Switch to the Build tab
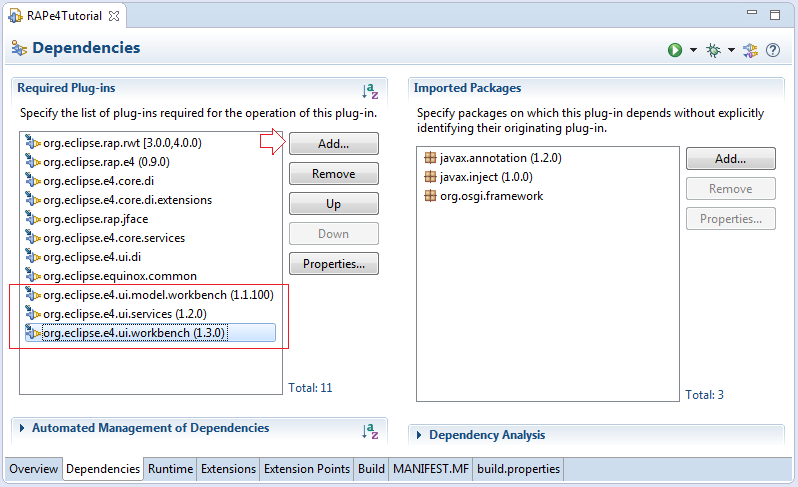Image resolution: width=798 pixels, height=487 pixels. tap(371, 469)
